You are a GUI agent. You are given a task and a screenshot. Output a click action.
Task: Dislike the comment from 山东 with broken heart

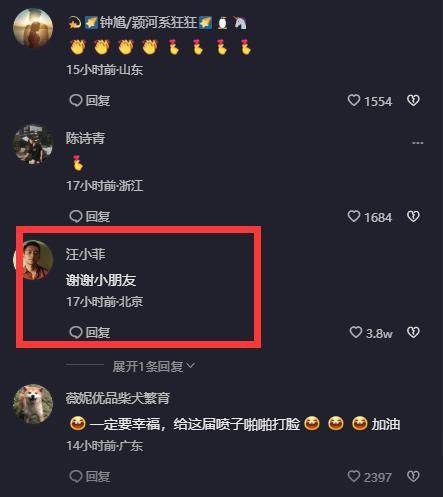coord(413,100)
